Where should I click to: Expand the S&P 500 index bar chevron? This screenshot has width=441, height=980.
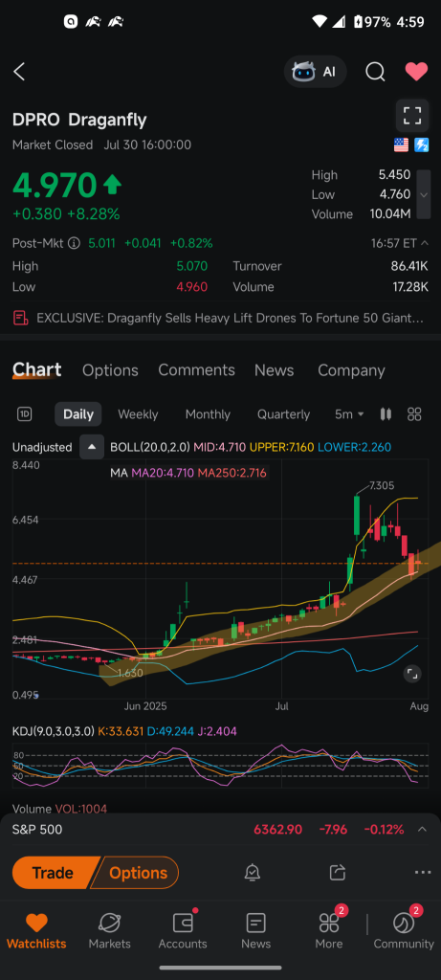point(422,830)
